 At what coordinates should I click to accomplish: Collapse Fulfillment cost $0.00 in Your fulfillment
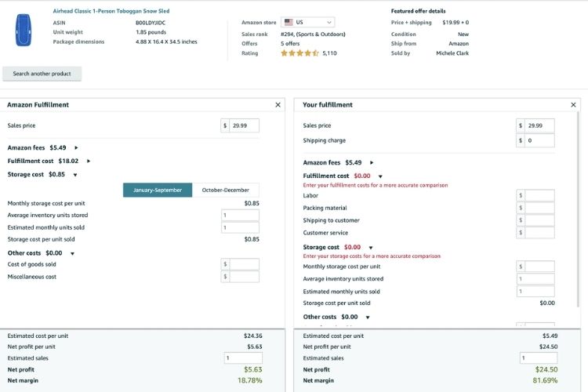pos(380,176)
